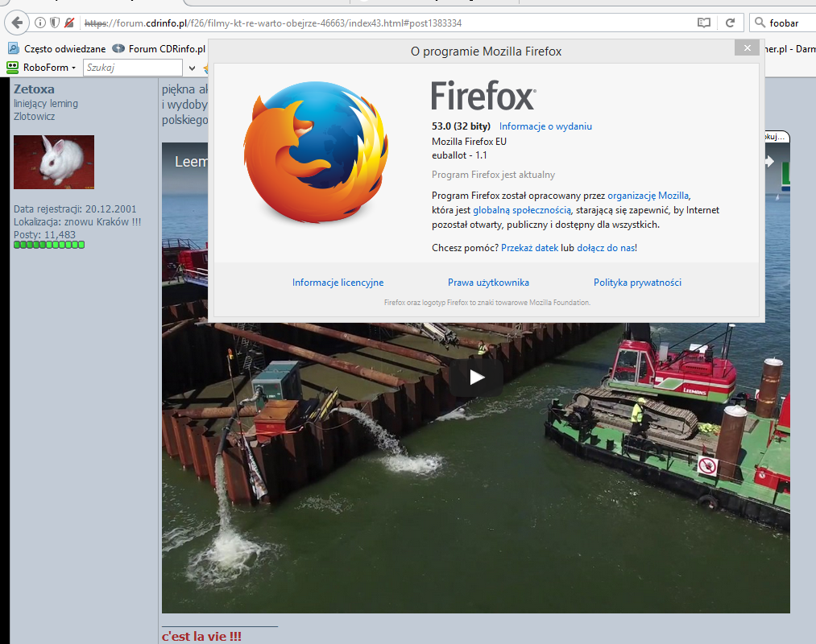The width and height of the screenshot is (816, 644).
Task: Click the Przekaż datek donate link
Action: pos(529,248)
